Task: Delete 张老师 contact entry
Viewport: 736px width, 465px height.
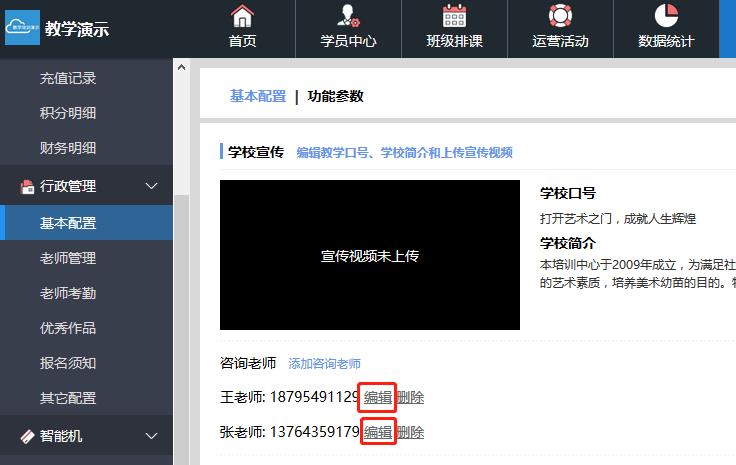Action: [410, 432]
